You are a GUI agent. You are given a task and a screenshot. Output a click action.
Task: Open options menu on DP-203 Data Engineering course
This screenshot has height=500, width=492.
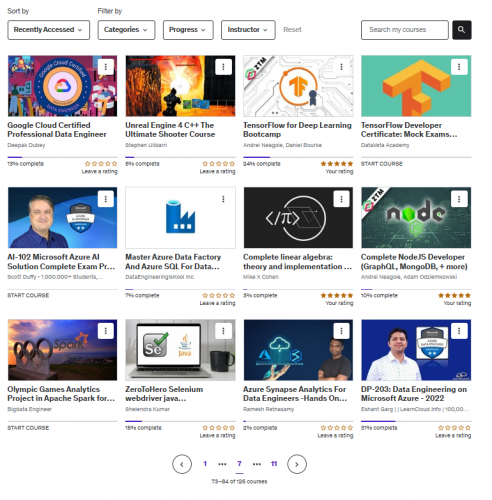click(x=459, y=331)
